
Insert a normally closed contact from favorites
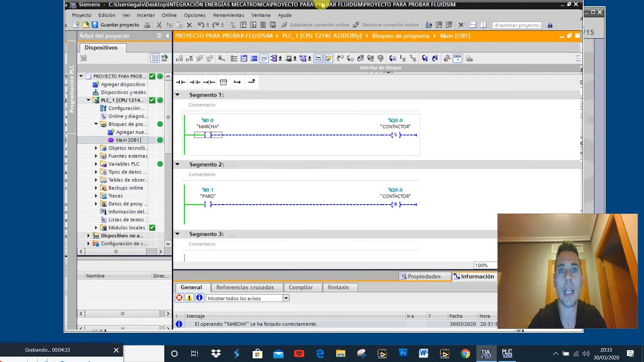click(195, 82)
